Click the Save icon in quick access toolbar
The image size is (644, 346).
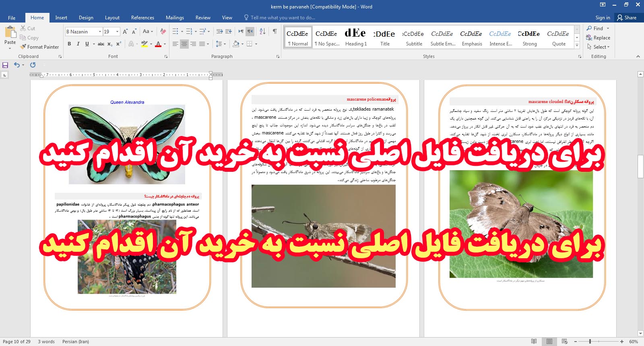coord(5,65)
